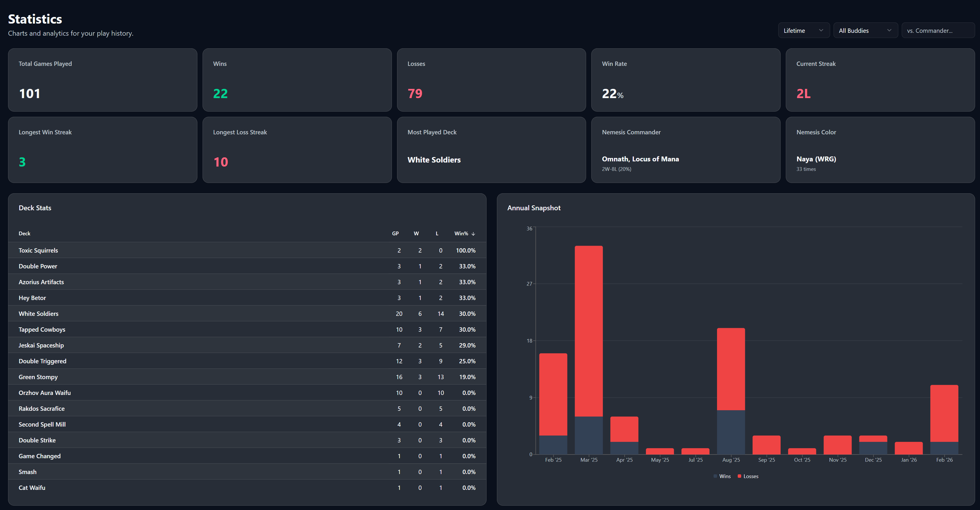Click the Feb '26 bar on the chart

[944, 418]
